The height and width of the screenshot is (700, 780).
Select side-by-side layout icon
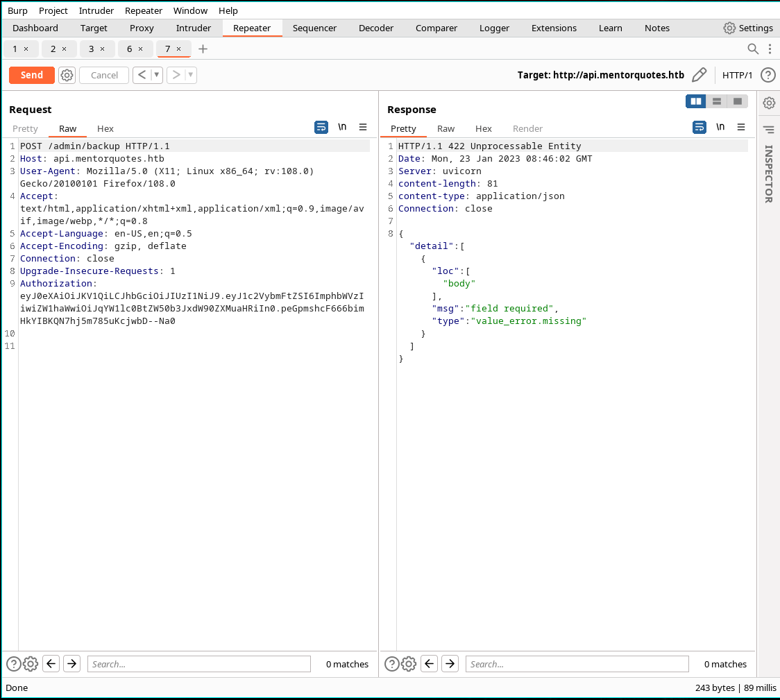click(x=696, y=101)
